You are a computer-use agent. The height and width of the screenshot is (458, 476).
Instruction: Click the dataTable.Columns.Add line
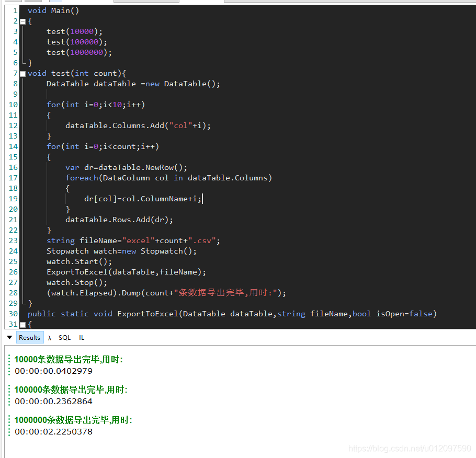[x=138, y=125]
